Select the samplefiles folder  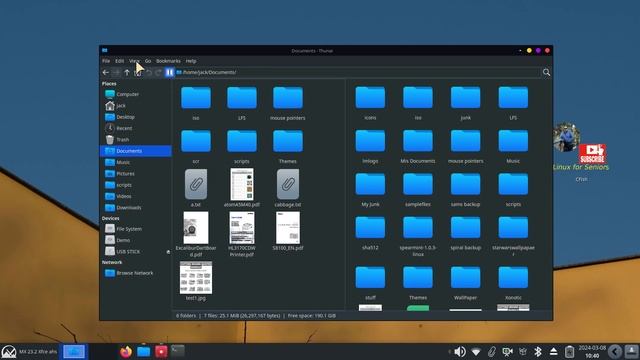418,184
